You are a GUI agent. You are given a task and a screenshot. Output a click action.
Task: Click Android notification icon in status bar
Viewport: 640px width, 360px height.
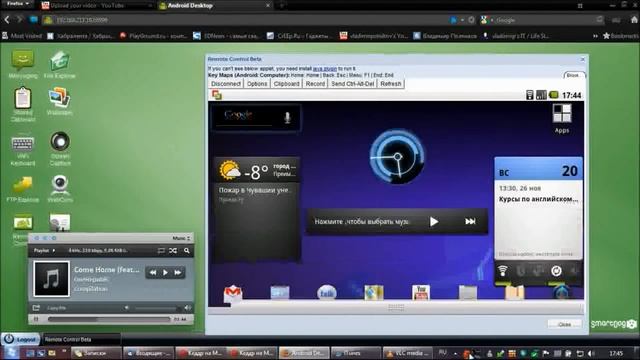click(217, 95)
